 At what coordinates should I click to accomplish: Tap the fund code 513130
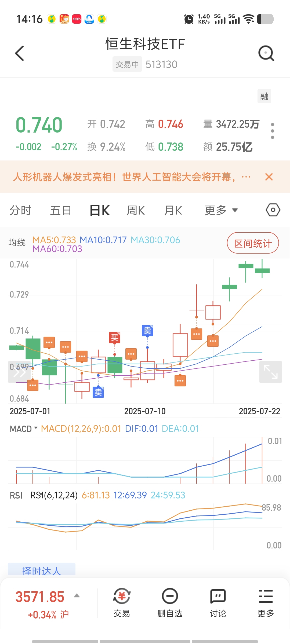(161, 64)
